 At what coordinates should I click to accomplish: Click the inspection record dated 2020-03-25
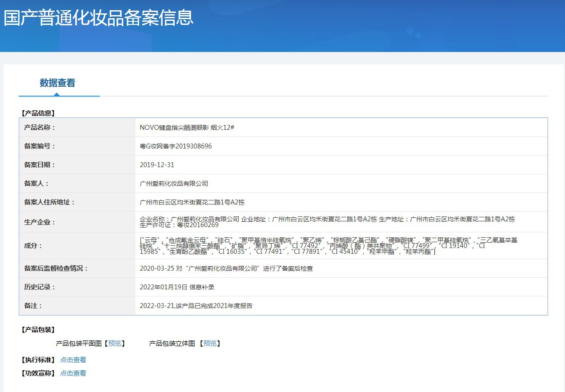pyautogui.click(x=226, y=268)
